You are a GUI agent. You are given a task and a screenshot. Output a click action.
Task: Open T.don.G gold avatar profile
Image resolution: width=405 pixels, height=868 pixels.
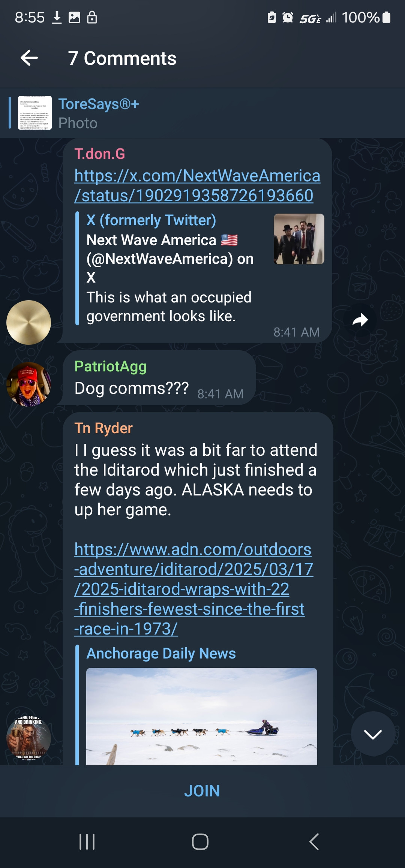pyautogui.click(x=28, y=322)
